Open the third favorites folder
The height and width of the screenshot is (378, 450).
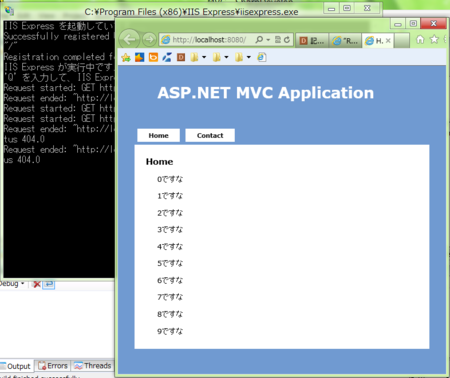pyautogui.click(x=239, y=57)
